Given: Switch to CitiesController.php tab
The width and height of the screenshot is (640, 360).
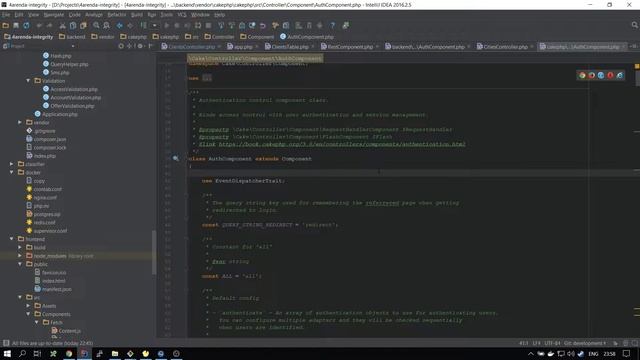Looking at the screenshot, I should (506, 47).
